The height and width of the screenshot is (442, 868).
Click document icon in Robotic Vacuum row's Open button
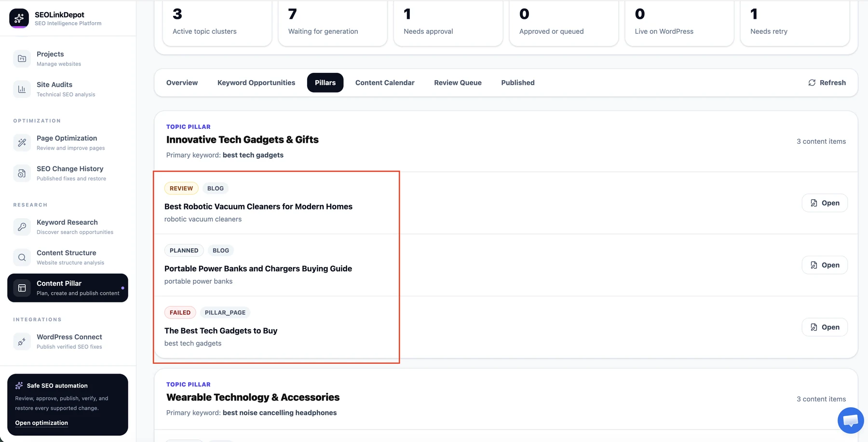(x=814, y=203)
